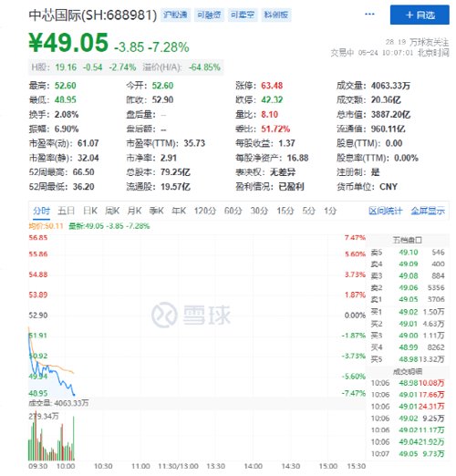Show the 月K chart view
The image size is (456, 476).
[x=134, y=211]
